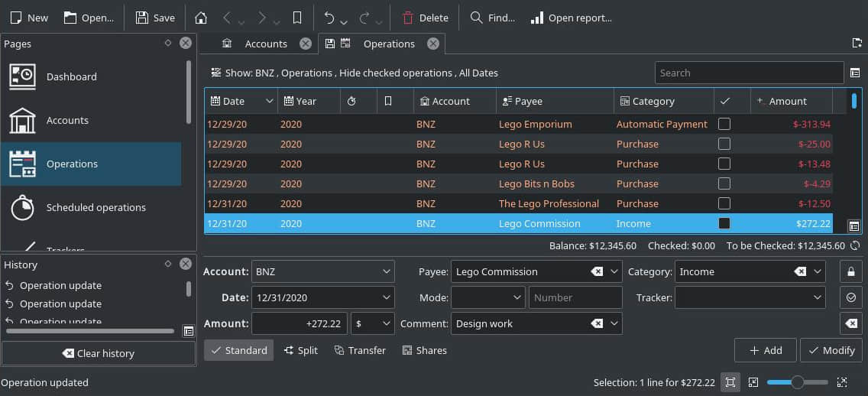Click the Undo arrow icon
868x396 pixels.
[x=329, y=18]
